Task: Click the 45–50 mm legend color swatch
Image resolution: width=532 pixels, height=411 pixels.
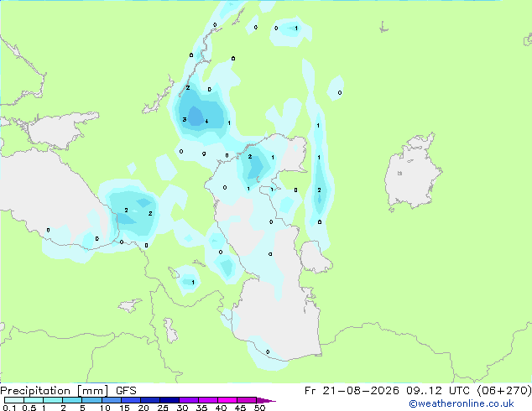Action: click(247, 400)
